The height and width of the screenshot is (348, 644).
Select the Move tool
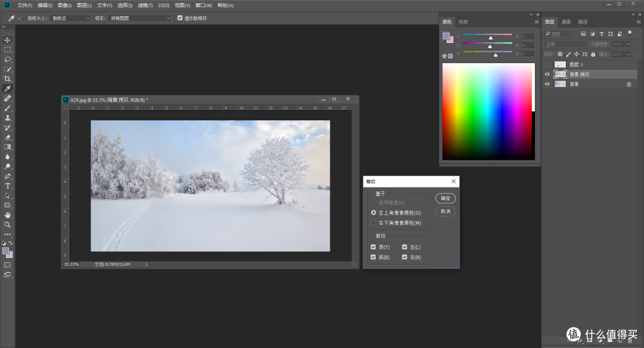[x=8, y=40]
